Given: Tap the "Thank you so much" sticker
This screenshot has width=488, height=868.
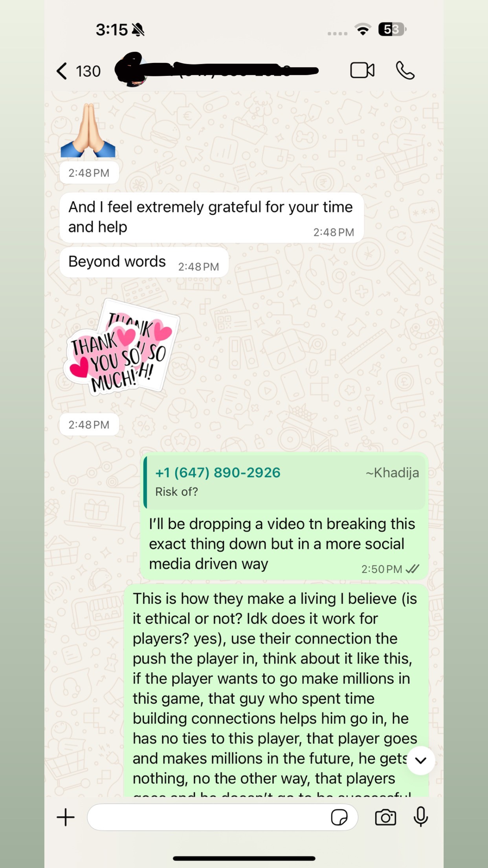Looking at the screenshot, I should (x=121, y=347).
